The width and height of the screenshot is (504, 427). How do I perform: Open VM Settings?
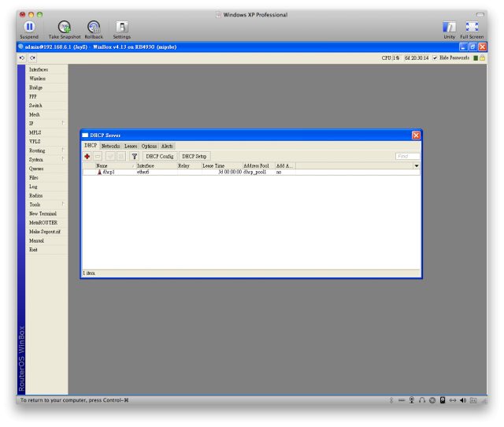pos(122,30)
